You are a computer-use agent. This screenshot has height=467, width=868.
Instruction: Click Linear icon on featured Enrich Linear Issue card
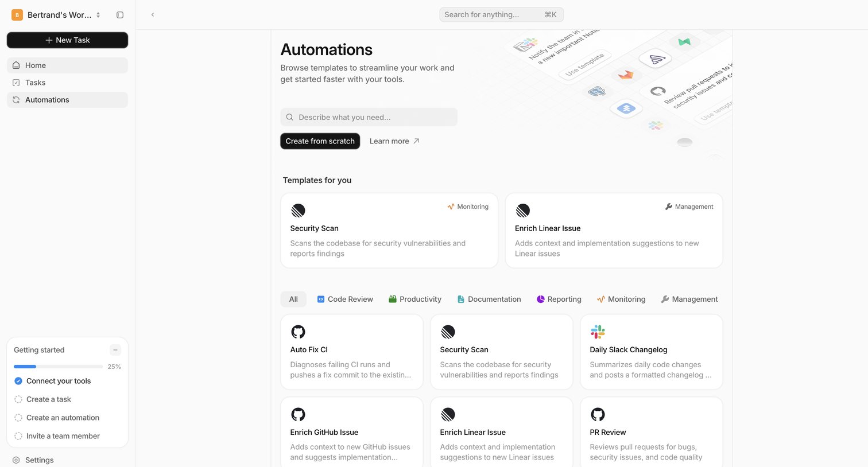522,211
